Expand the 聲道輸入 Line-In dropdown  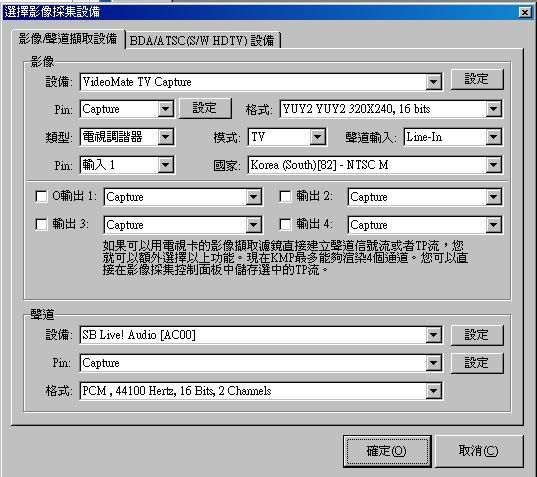coord(453,137)
